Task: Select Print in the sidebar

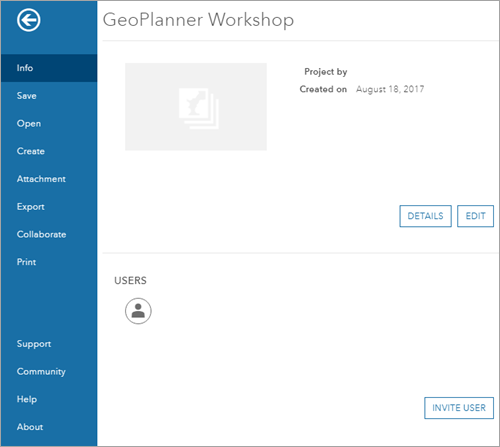Action: coord(49,262)
